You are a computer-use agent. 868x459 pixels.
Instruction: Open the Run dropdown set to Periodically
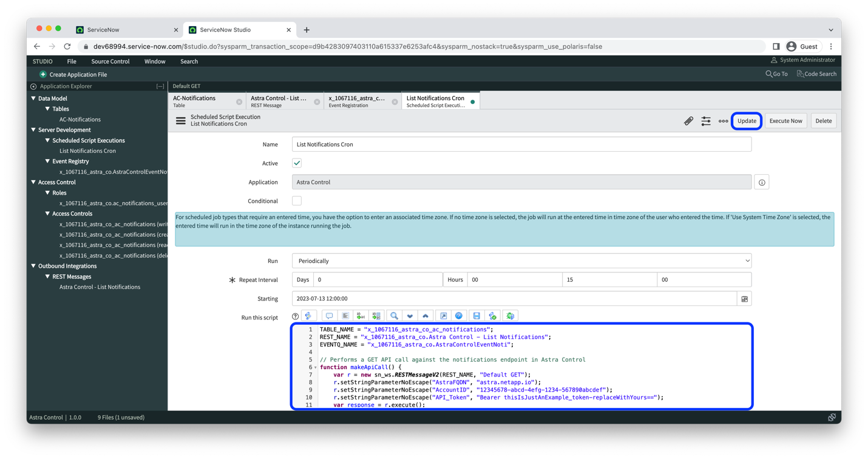[x=521, y=261]
